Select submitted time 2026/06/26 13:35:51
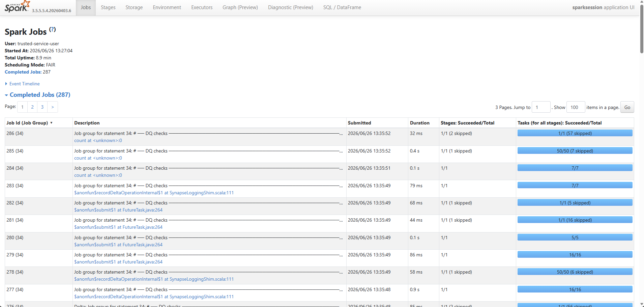This screenshot has height=307, width=644. click(369, 168)
